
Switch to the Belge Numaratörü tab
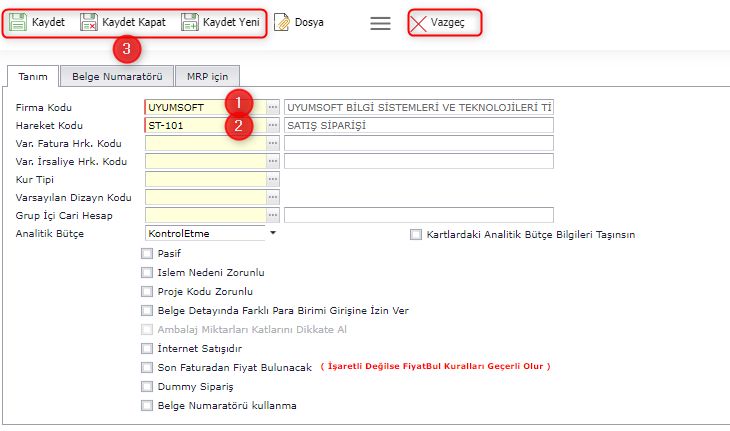(116, 76)
